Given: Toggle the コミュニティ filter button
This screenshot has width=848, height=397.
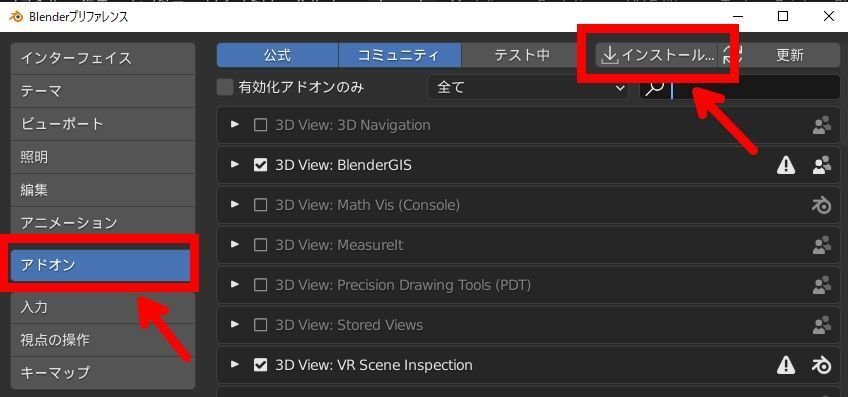Looking at the screenshot, I should pyautogui.click(x=400, y=55).
